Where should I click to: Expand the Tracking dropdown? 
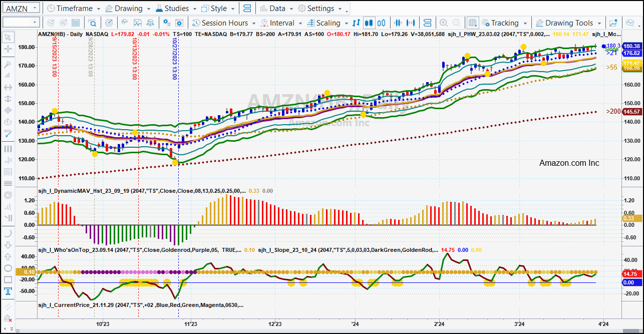525,23
